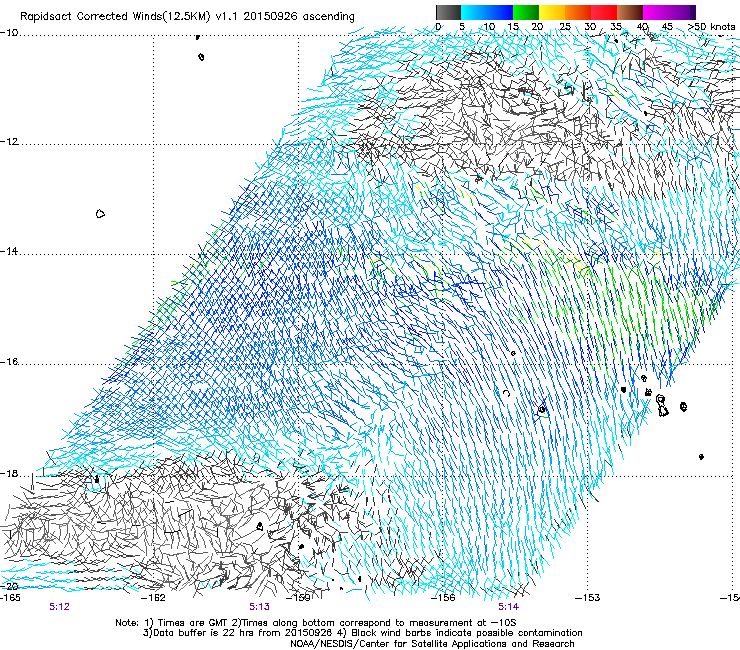
Task: Click the green 15-20 knots legend swatch
Action: (x=526, y=12)
